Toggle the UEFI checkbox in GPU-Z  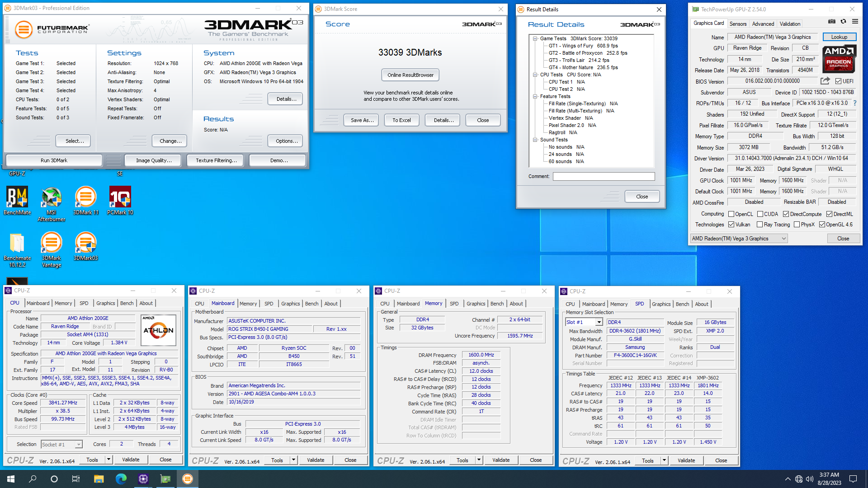[839, 81]
